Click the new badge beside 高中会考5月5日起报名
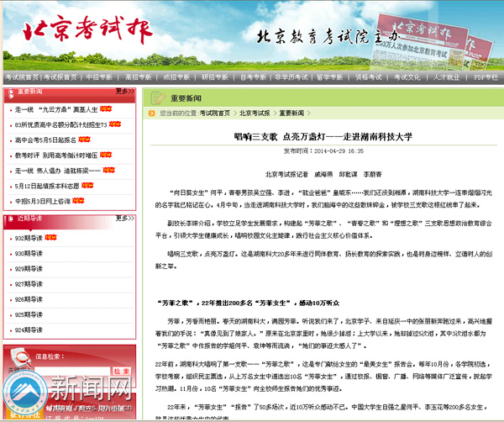Screen dimensions: 504x422 [85, 140]
